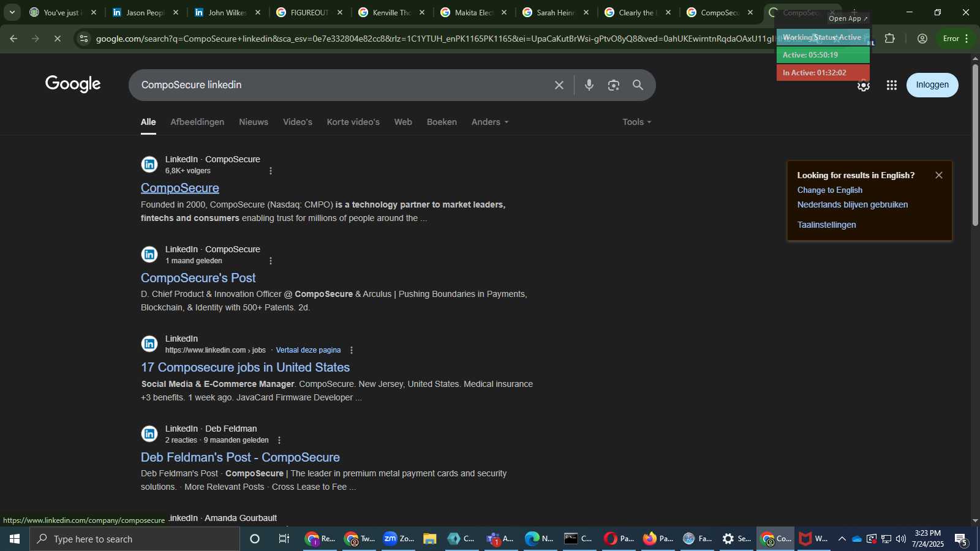This screenshot has height=551, width=980.
Task: Expand the Tools dropdown
Action: coord(637,122)
